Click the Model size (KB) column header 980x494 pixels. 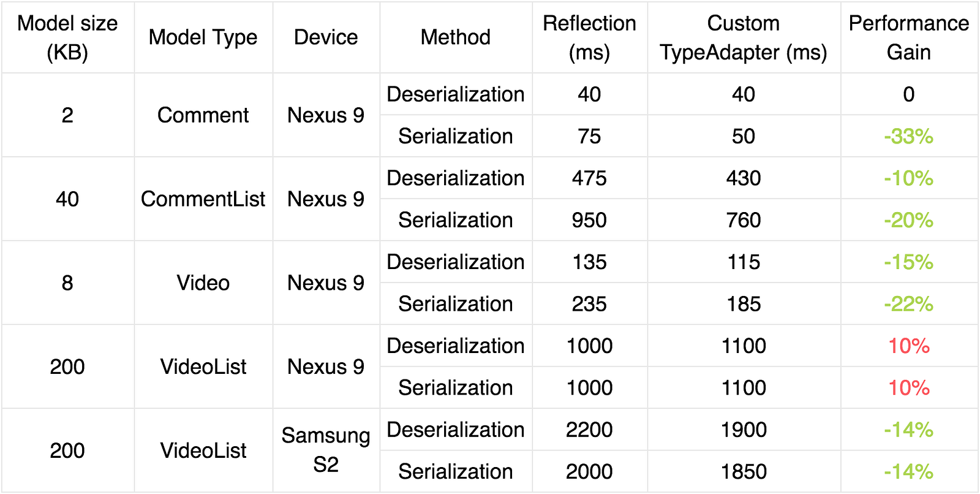[x=67, y=37]
